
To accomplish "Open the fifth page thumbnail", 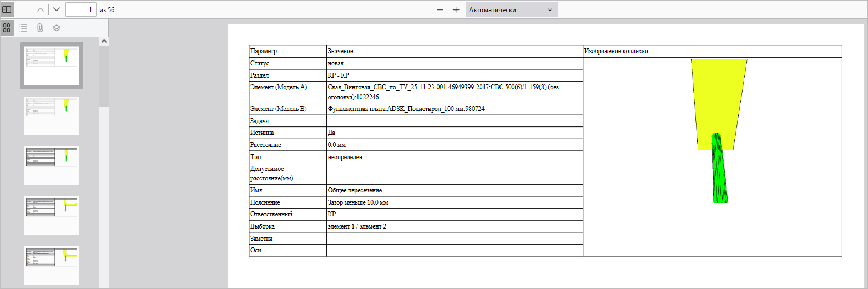I will click(52, 265).
